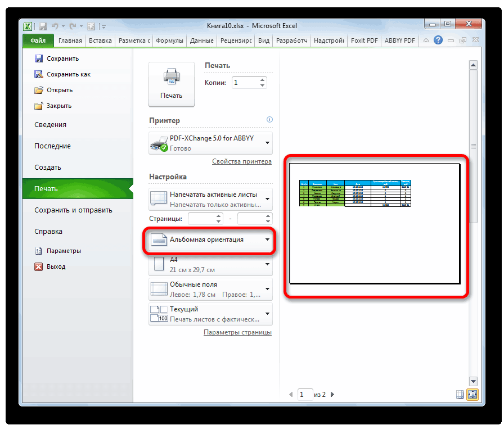Click the current page number field
The height and width of the screenshot is (425, 504).
point(305,395)
